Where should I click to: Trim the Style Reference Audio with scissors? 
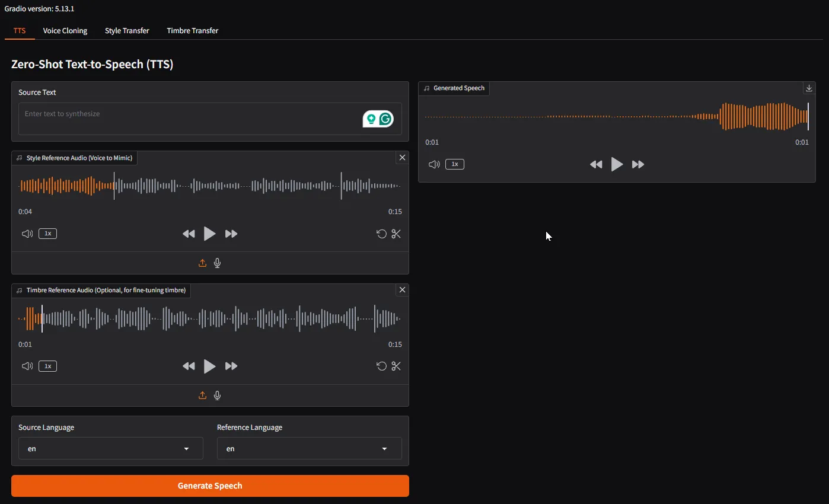click(396, 234)
